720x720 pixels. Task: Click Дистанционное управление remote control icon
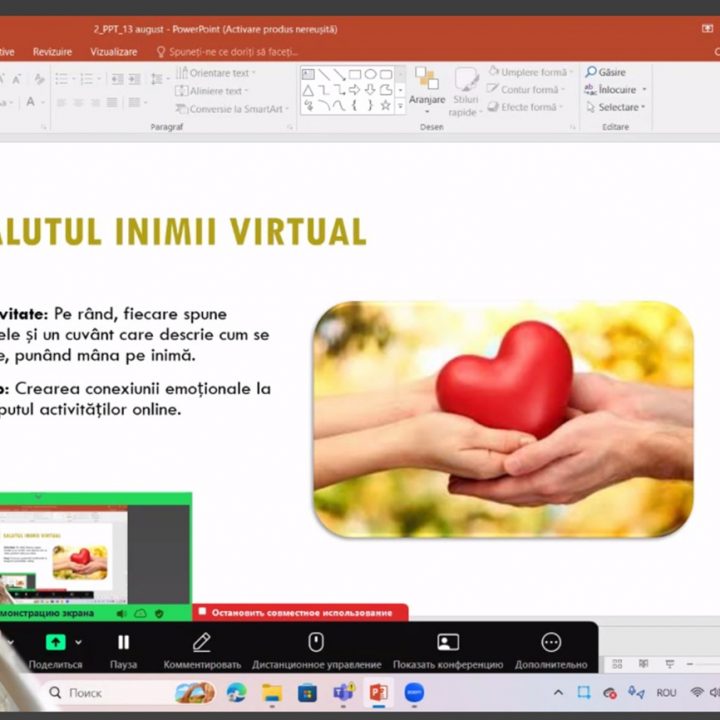point(316,643)
